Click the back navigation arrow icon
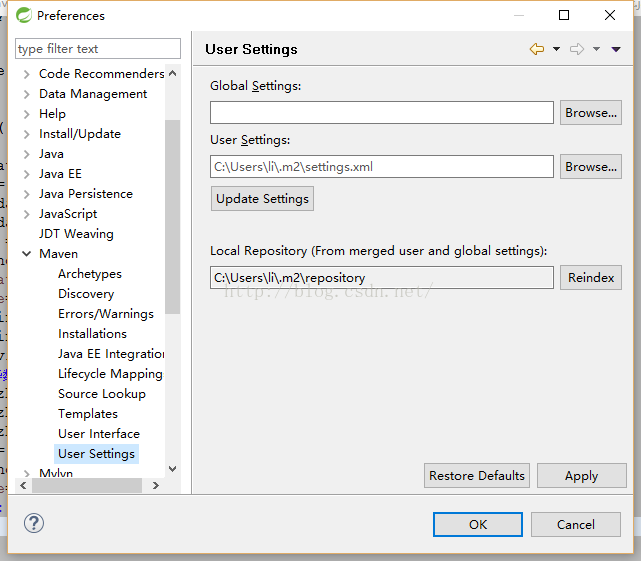The height and width of the screenshot is (561, 641). coord(537,49)
